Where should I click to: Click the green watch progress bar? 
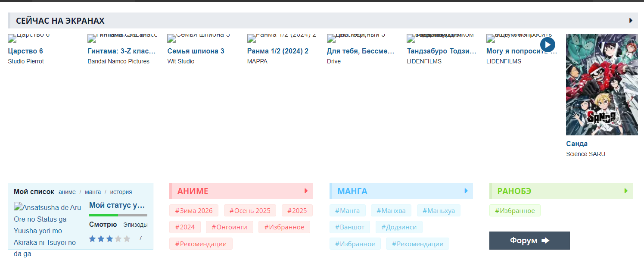point(103,215)
